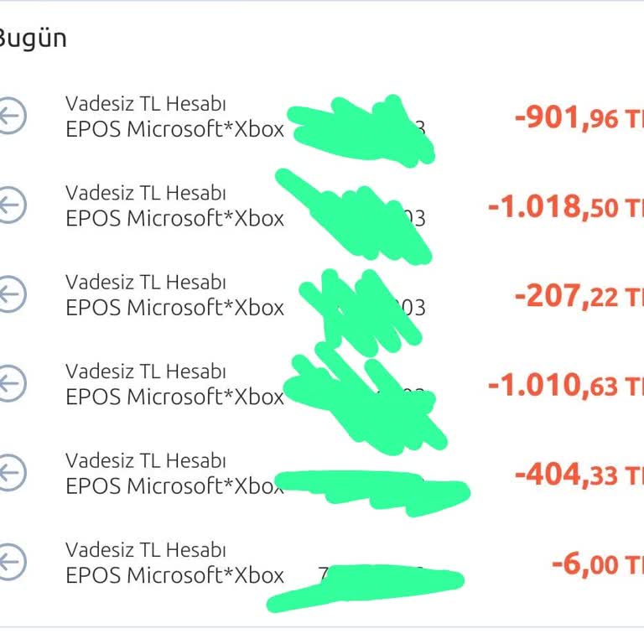Click the Bugün section header
Image resolution: width=644 pixels, height=644 pixels.
[x=32, y=39]
